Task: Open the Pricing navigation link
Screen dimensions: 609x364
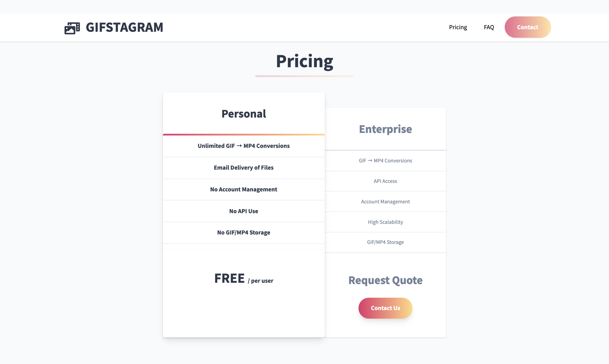Action: [x=458, y=27]
